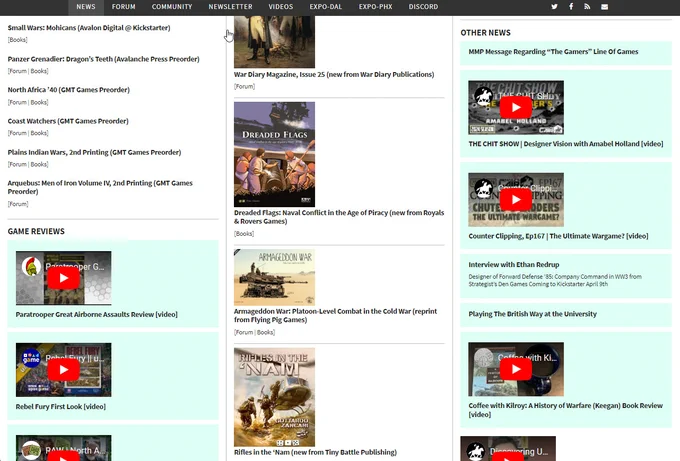Viewport: 680px width, 461px height.
Task: Play Coffee with Kilroy video
Action: [516, 369]
